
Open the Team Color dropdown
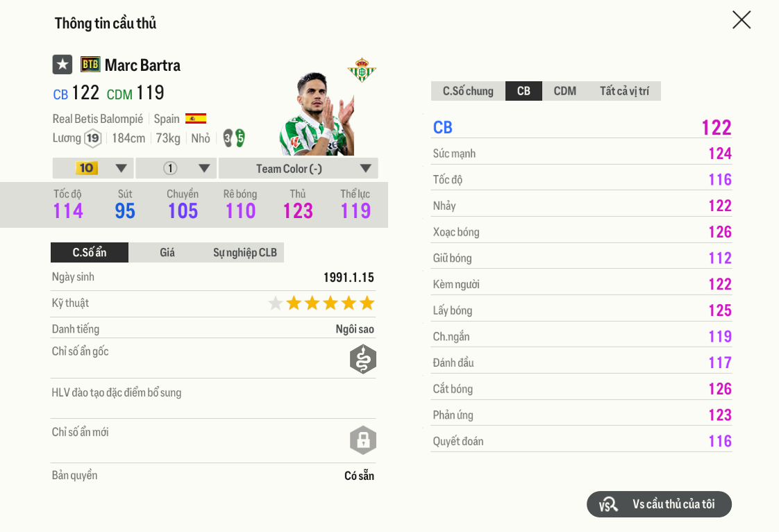(298, 168)
